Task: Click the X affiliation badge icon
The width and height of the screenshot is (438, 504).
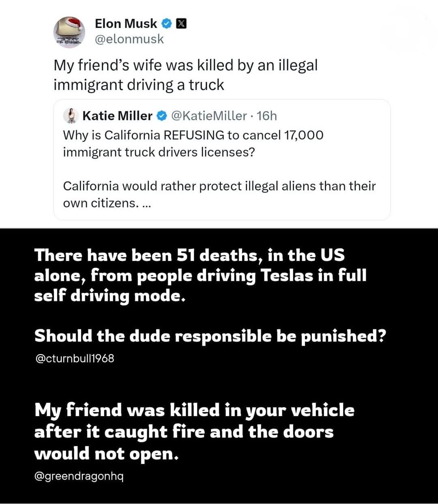Action: [181, 24]
